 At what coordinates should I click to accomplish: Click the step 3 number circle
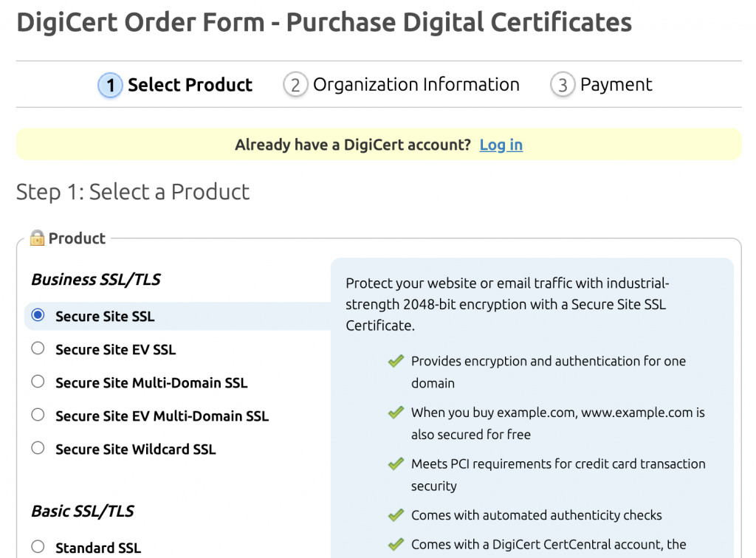pos(563,86)
